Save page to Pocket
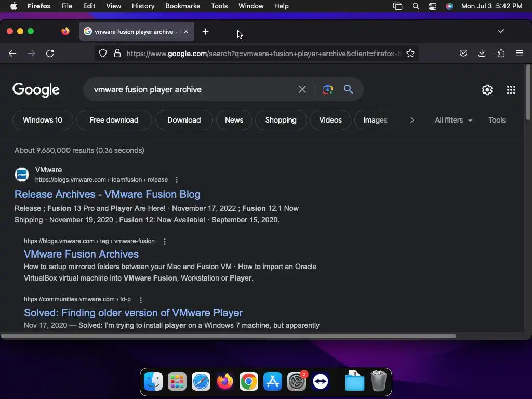Image resolution: width=532 pixels, height=399 pixels. [463, 53]
